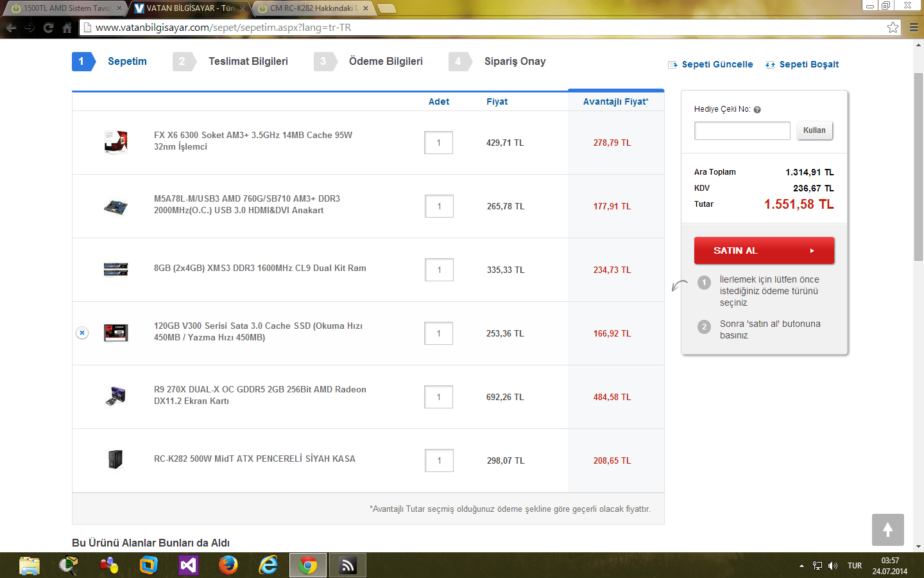Image resolution: width=924 pixels, height=578 pixels.
Task: Reload the page with the refresh icon
Action: [x=48, y=28]
